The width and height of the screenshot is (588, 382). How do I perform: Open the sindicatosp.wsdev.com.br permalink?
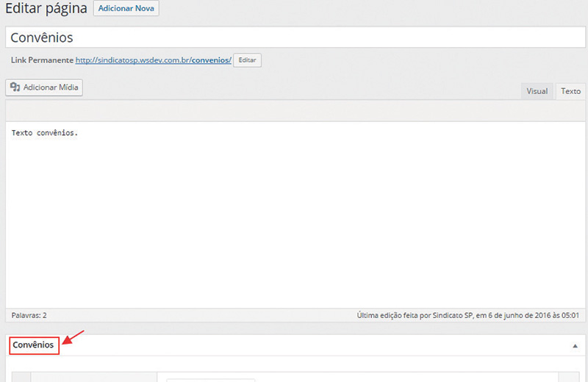(153, 60)
